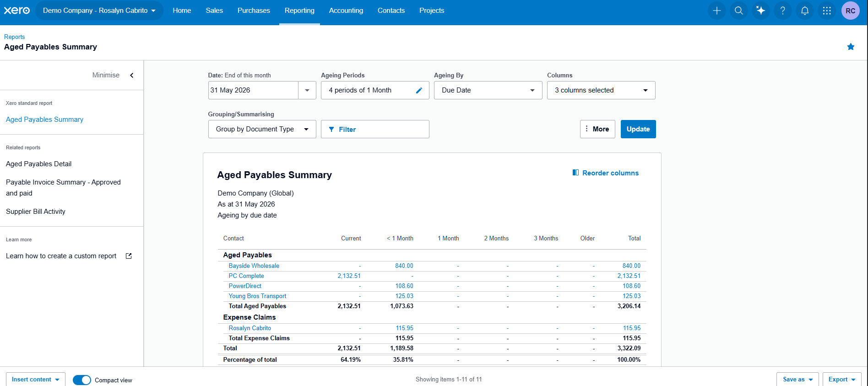The width and height of the screenshot is (868, 386).
Task: Click the Xero logo
Action: pos(17,10)
